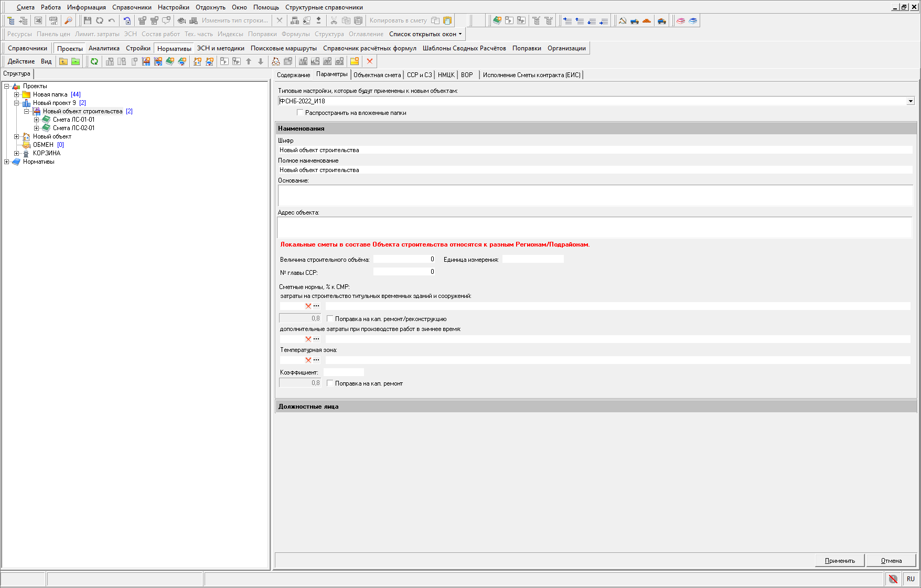Open the ФСНБ-2022_И18 settings dropdown
Image resolution: width=921 pixels, height=588 pixels.
click(x=911, y=101)
